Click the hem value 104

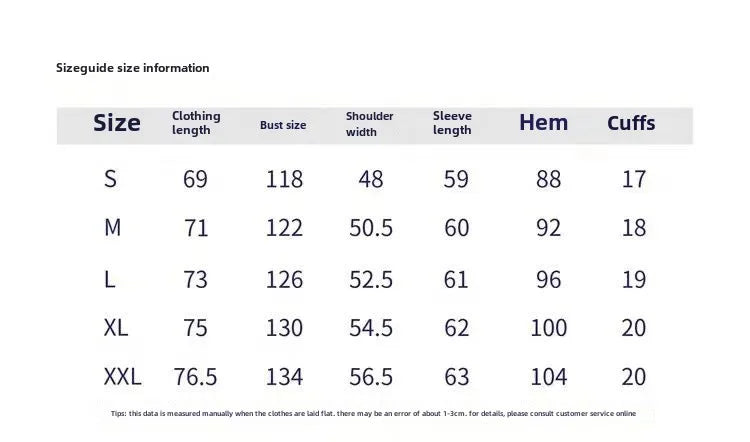click(x=549, y=376)
